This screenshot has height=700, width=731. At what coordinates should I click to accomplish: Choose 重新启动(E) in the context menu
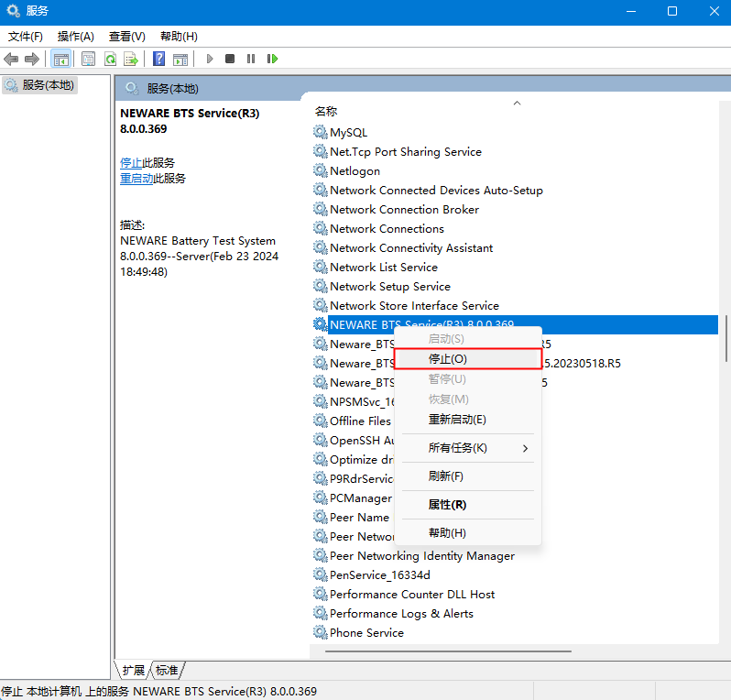tap(468, 420)
